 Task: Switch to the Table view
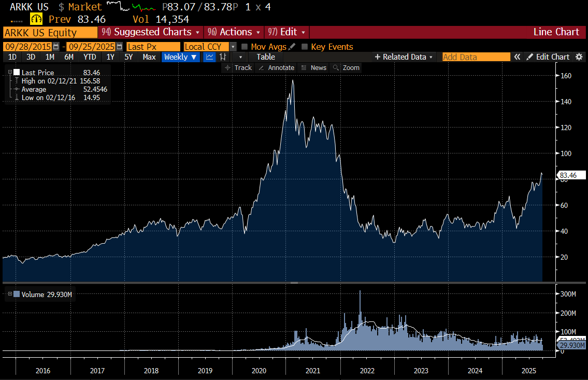coord(266,57)
